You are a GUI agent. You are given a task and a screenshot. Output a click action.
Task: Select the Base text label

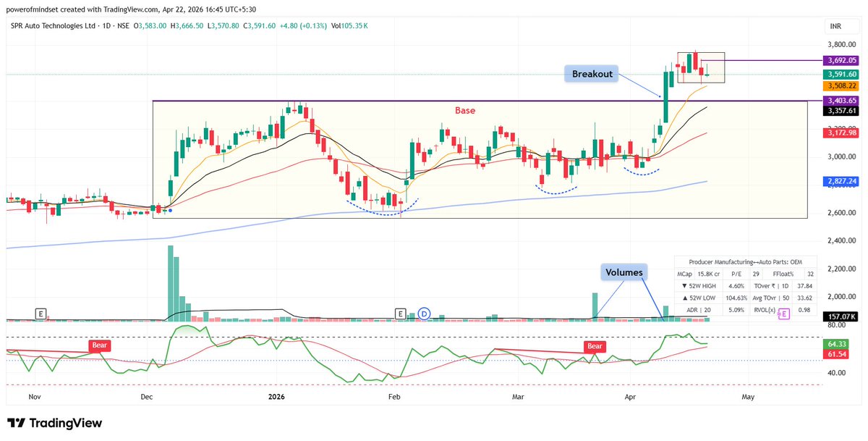465,111
